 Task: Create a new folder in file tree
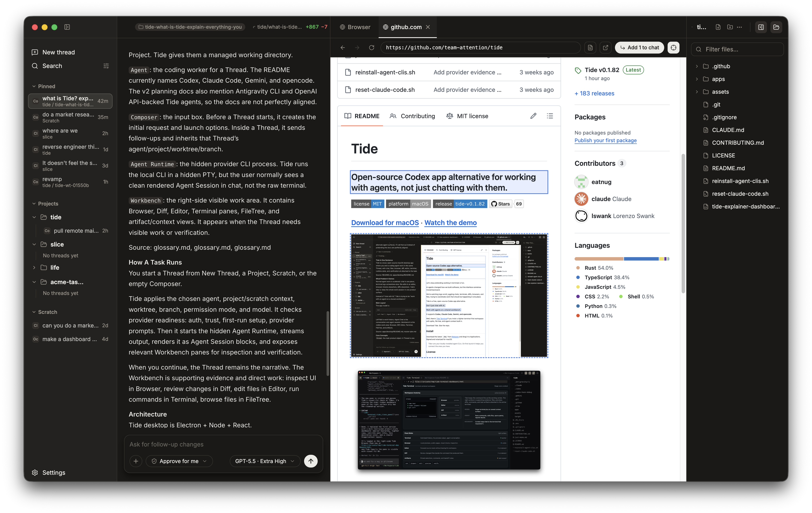[730, 27]
